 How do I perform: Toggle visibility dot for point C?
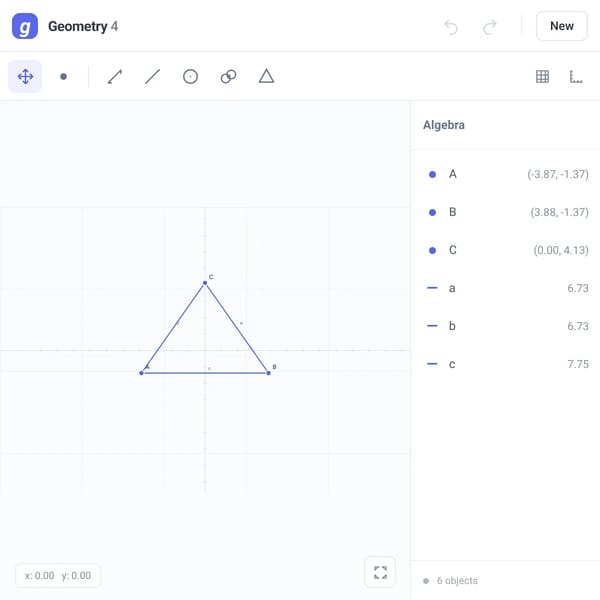tap(432, 250)
